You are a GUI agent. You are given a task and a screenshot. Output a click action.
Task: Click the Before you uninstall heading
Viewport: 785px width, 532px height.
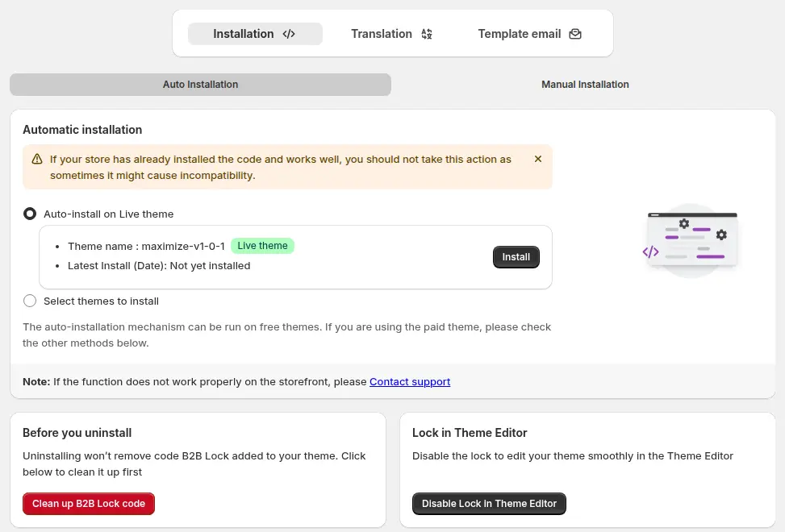[x=77, y=433]
